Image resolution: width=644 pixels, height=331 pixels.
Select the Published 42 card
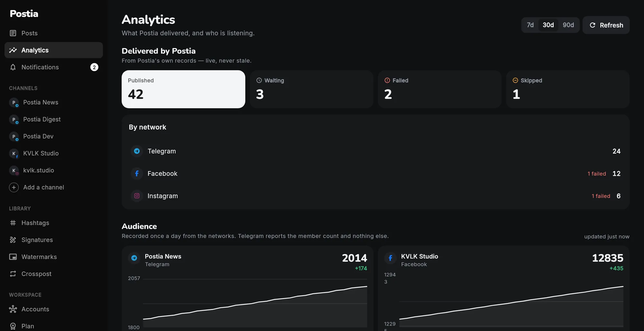pos(183,89)
